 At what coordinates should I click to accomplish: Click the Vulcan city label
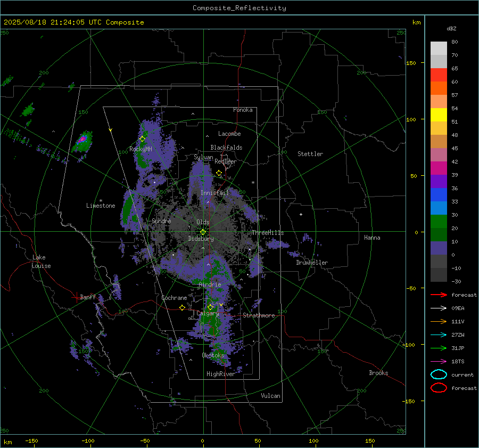pyautogui.click(x=270, y=396)
